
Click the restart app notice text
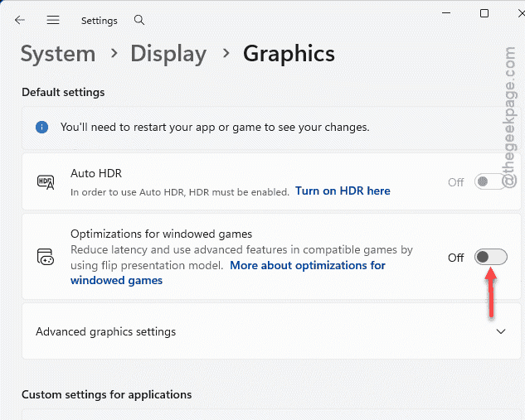click(215, 128)
